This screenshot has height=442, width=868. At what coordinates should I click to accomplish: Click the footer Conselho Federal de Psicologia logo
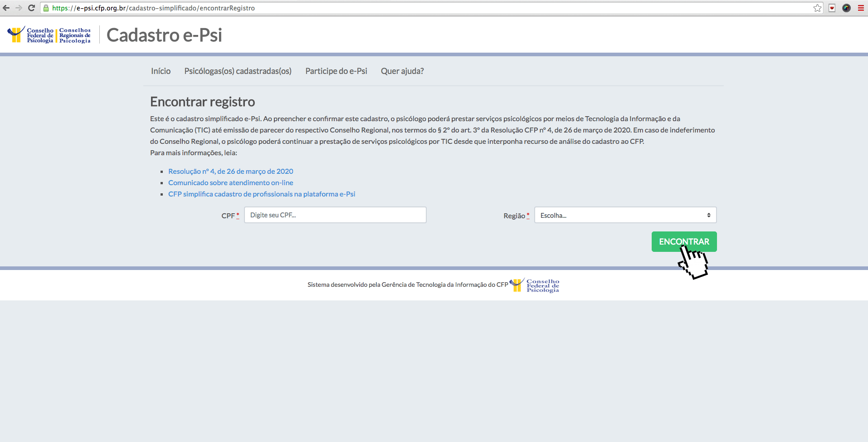[535, 285]
